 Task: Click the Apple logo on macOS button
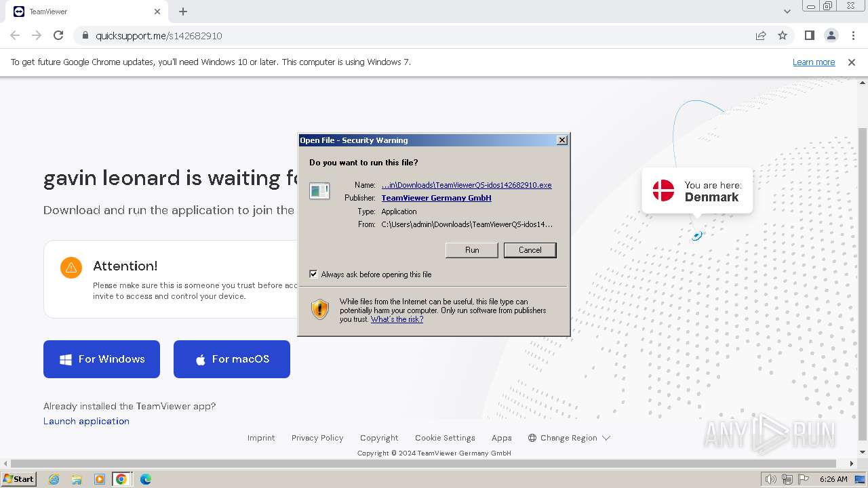(x=201, y=359)
